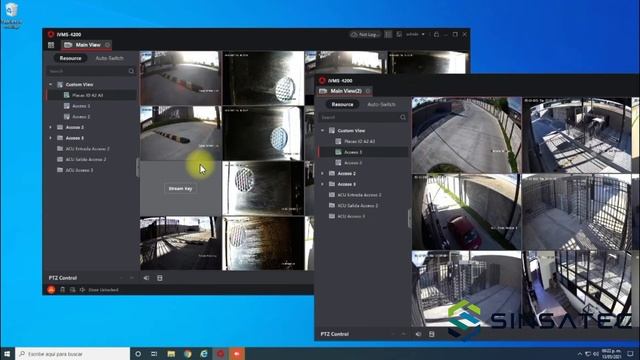
Task: Expand the Acceso 3 group in back window
Action: point(51,138)
